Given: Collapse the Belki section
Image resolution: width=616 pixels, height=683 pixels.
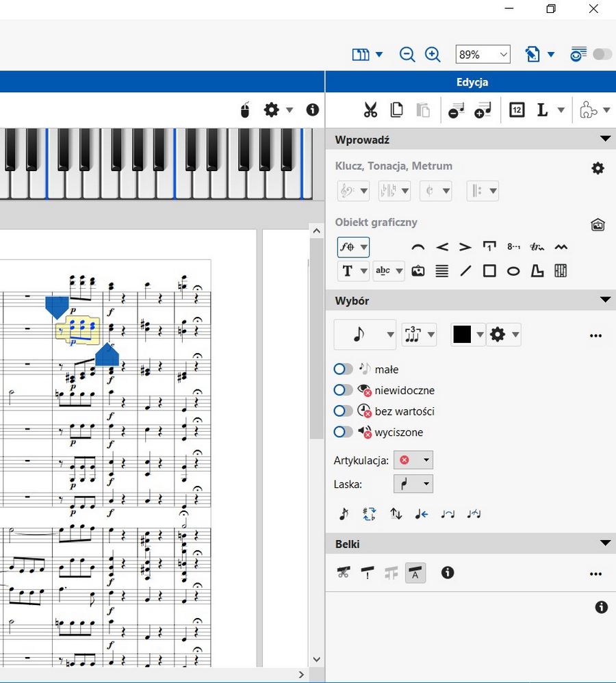Looking at the screenshot, I should 605,543.
